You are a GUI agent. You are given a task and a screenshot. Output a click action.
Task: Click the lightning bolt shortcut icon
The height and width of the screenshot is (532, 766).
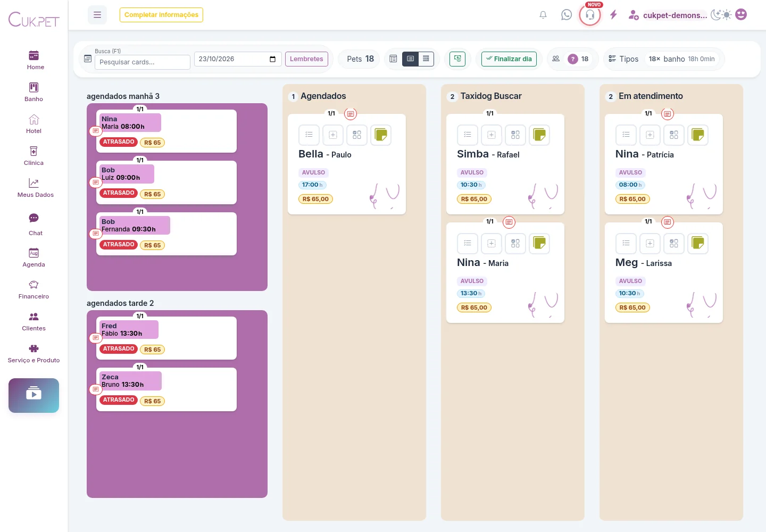[613, 15]
